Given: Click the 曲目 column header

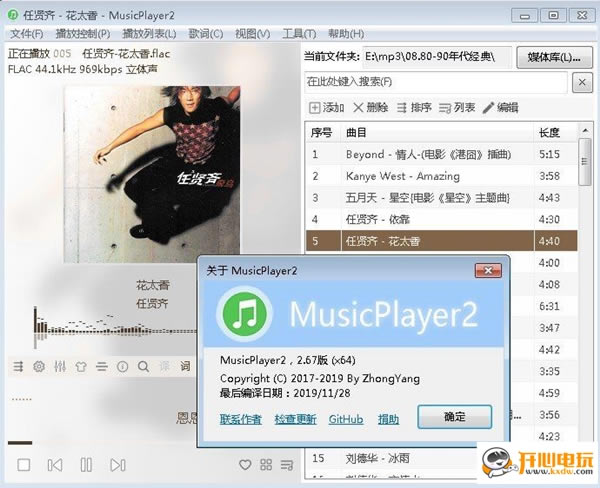Looking at the screenshot, I should point(437,133).
